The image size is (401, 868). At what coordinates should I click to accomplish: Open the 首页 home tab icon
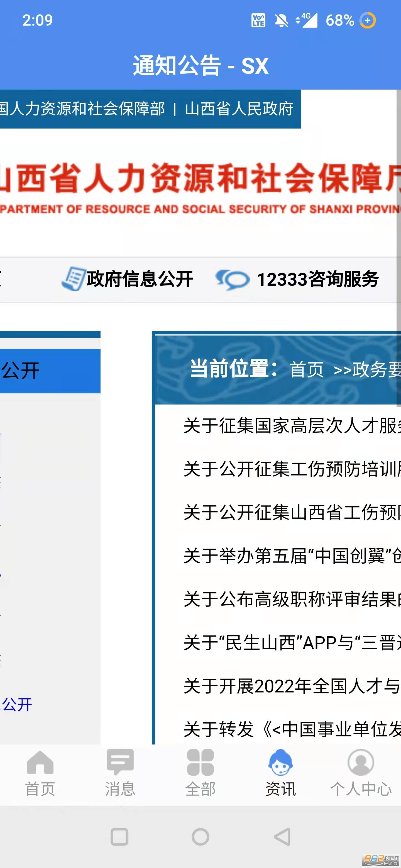(40, 762)
